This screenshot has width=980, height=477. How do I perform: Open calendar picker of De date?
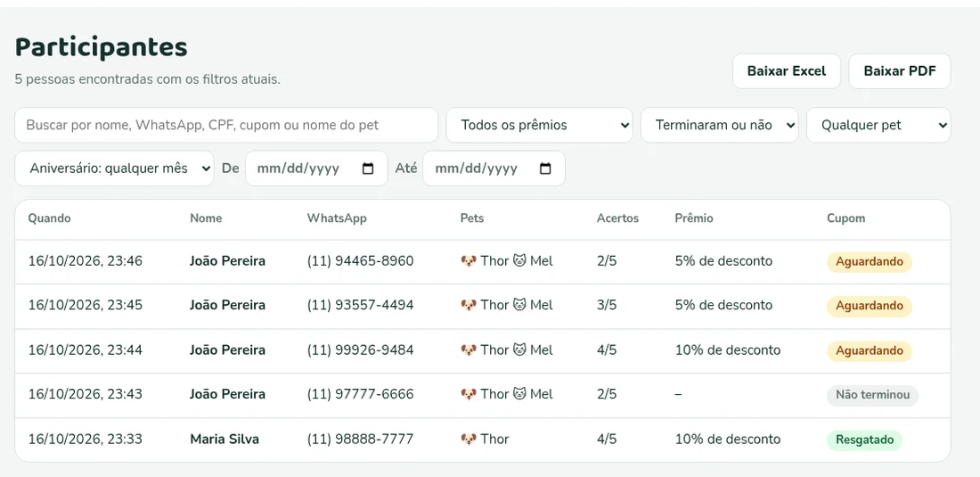click(368, 169)
